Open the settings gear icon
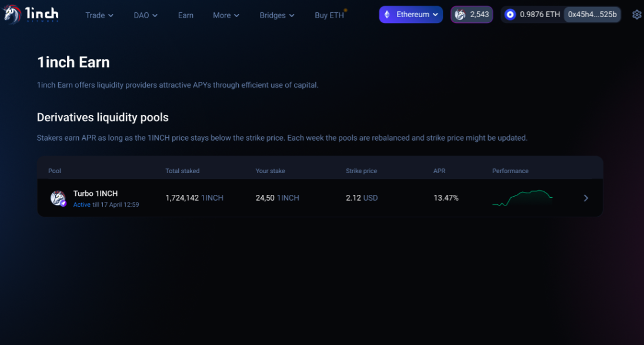The height and width of the screenshot is (345, 644). [x=636, y=15]
